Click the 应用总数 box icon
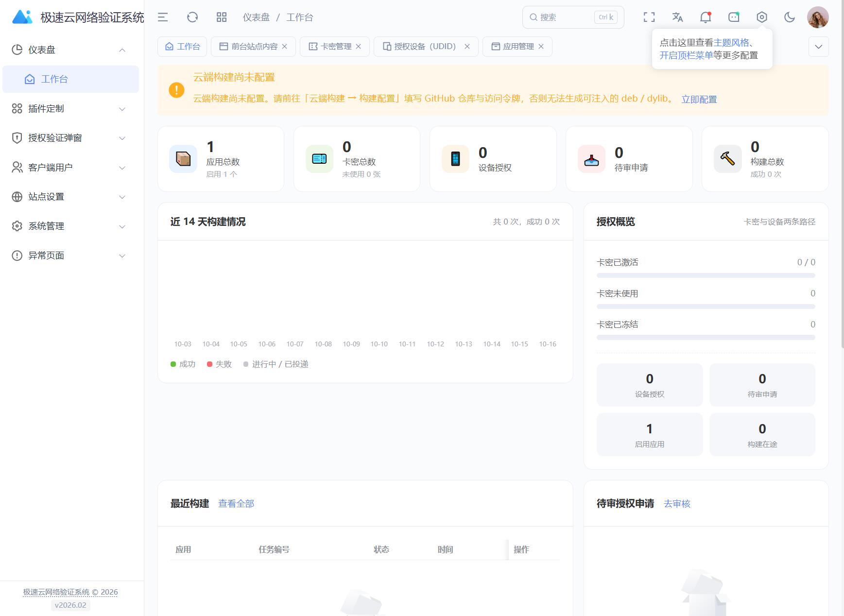This screenshot has width=844, height=616. click(x=183, y=159)
